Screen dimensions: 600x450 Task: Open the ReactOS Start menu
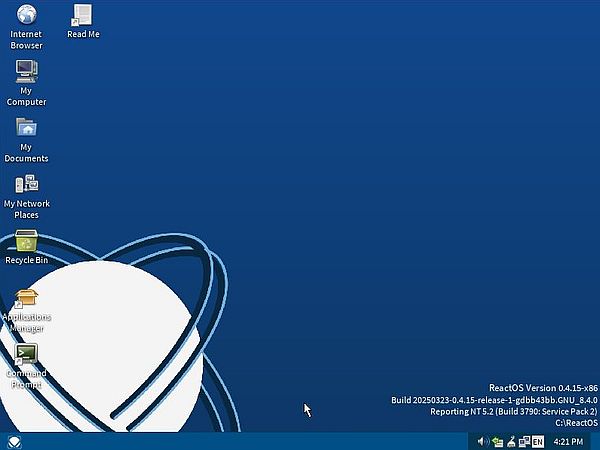14,441
